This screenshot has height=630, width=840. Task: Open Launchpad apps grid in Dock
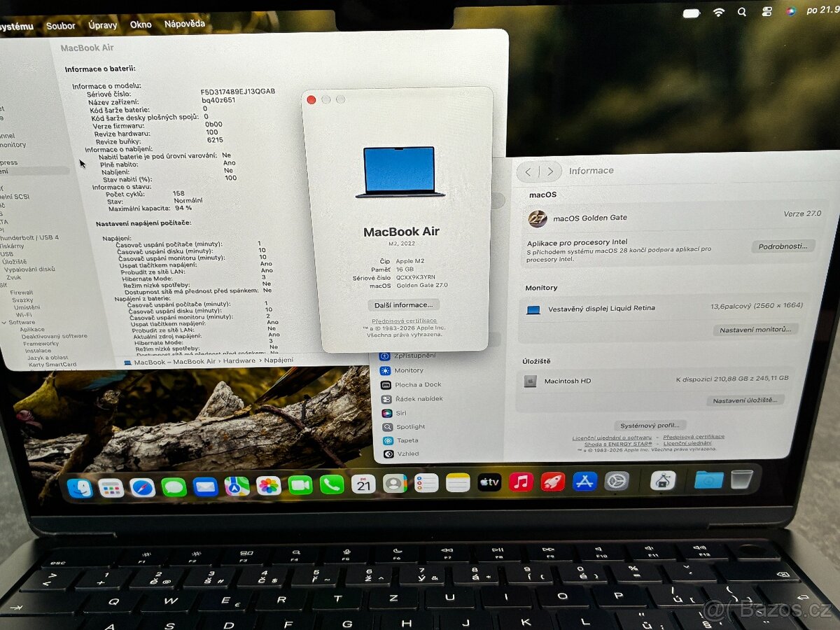tap(111, 487)
